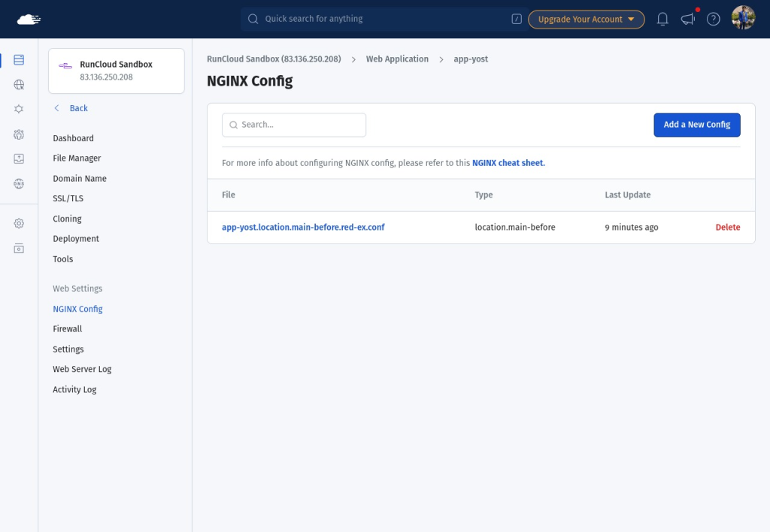Click the RunCloud cloud logo
The height and width of the screenshot is (532, 770).
(x=29, y=19)
